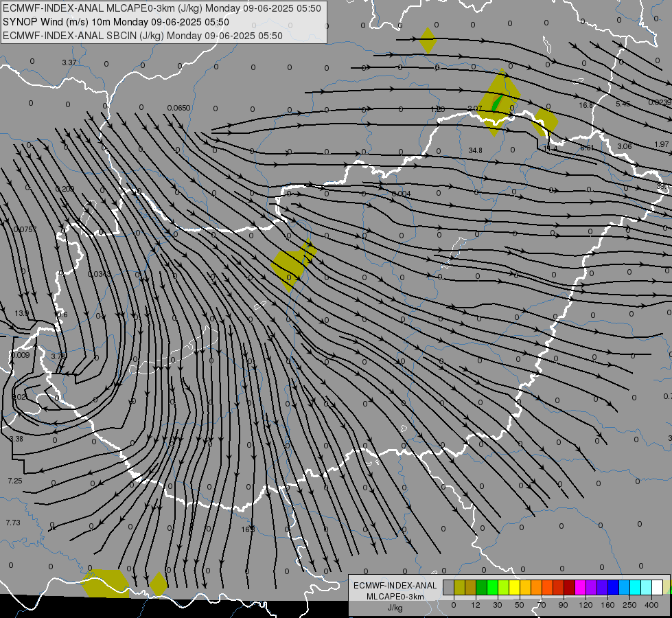
Task: Click the map value 34.8
Action: 475,150
